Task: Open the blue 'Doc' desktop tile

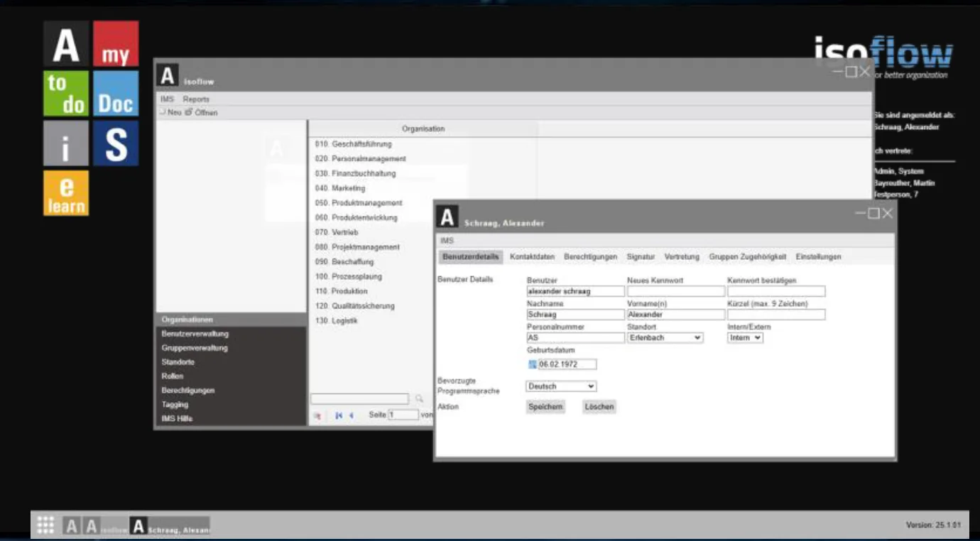Action: tap(116, 94)
